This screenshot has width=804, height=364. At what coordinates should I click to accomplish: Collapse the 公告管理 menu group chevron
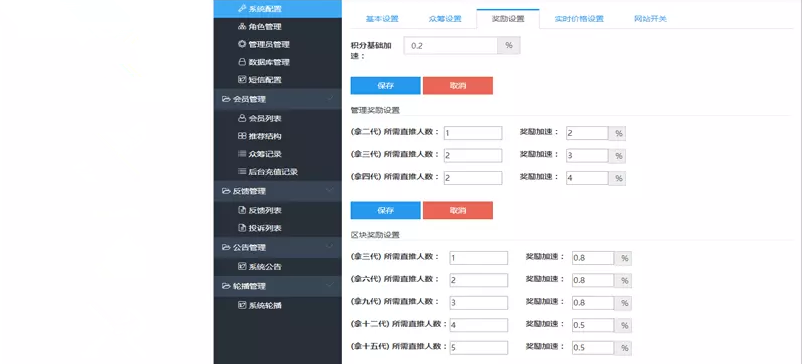pos(330,247)
